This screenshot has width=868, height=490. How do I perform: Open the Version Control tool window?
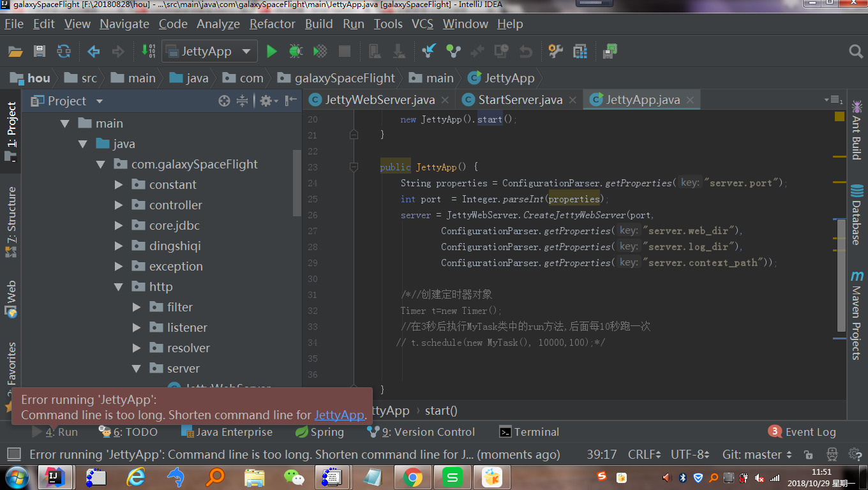421,432
